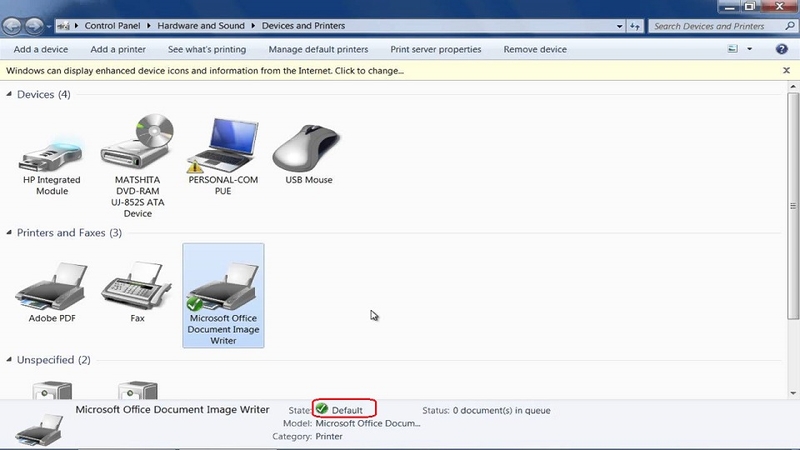The height and width of the screenshot is (450, 800).
Task: Click the printer thumbnail in details pane
Action: pos(39,430)
